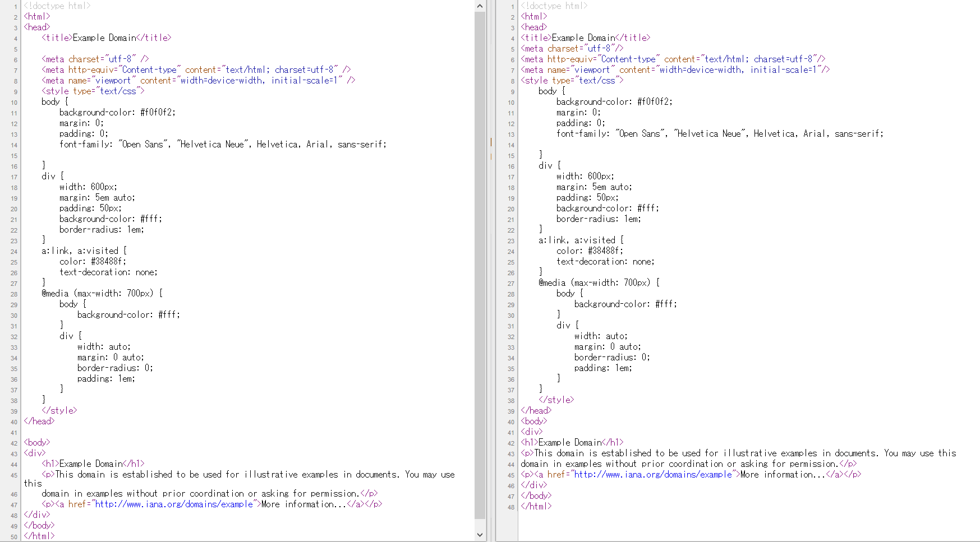The image size is (980, 542).
Task: Click 'color: #38488f;' in the left pane
Action: [93, 262]
